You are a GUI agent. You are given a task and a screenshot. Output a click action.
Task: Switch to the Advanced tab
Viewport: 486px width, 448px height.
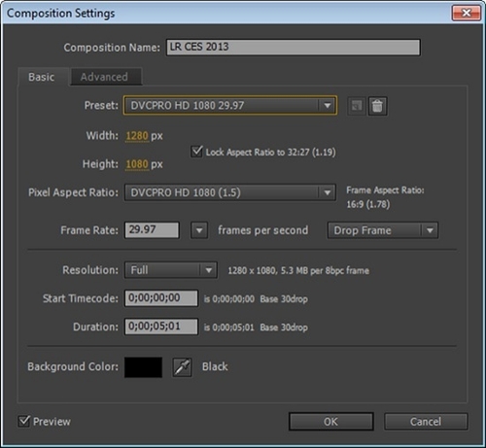[x=105, y=77]
